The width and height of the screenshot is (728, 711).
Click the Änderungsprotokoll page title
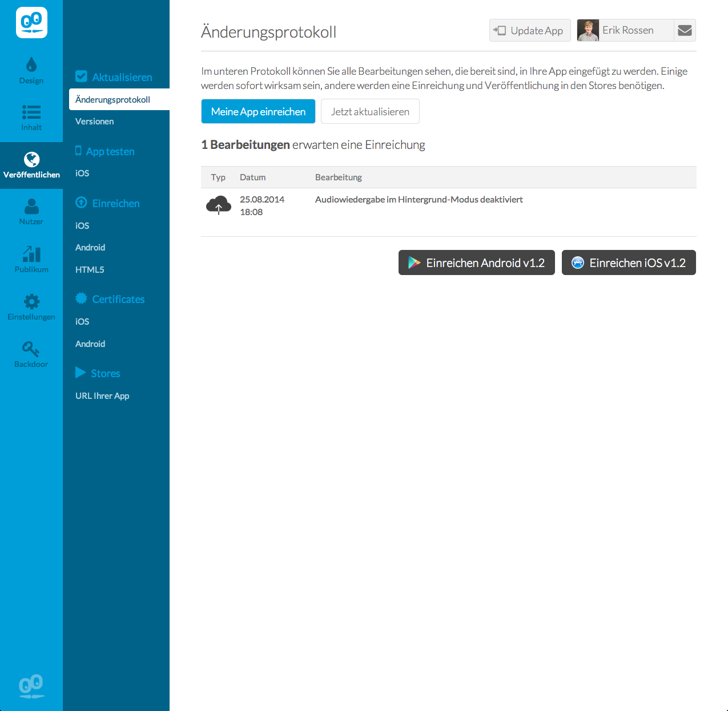tap(268, 31)
